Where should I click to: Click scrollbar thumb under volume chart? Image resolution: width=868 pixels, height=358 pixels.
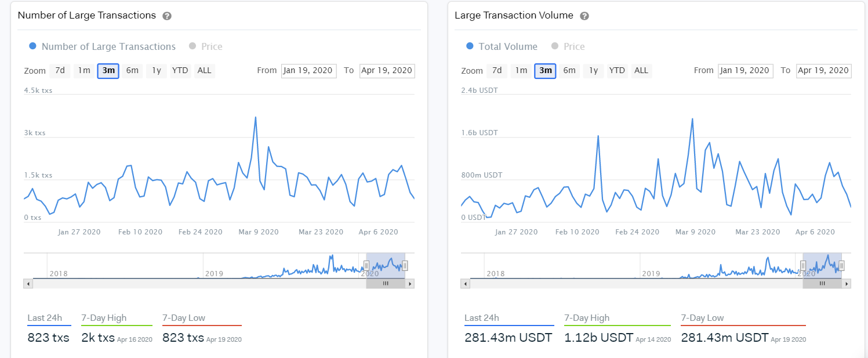point(822,284)
